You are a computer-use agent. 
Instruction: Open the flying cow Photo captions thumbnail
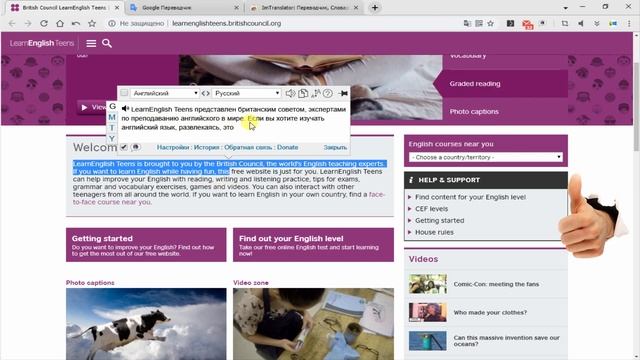(146, 324)
